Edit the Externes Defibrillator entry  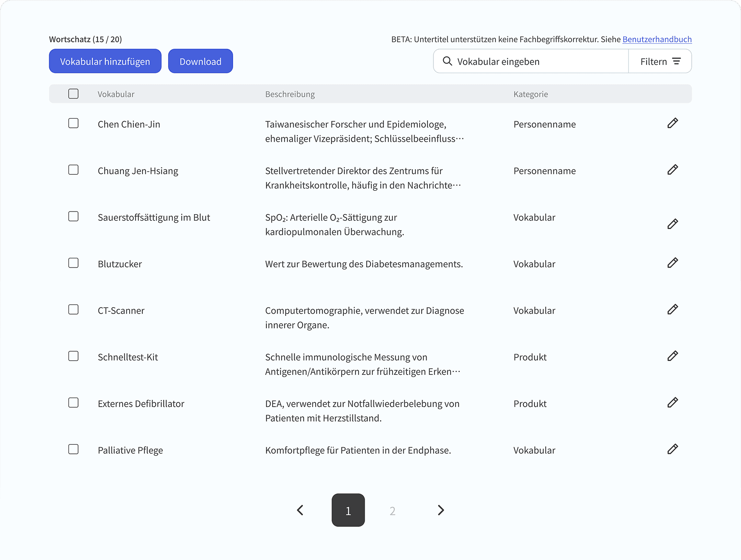tap(673, 403)
